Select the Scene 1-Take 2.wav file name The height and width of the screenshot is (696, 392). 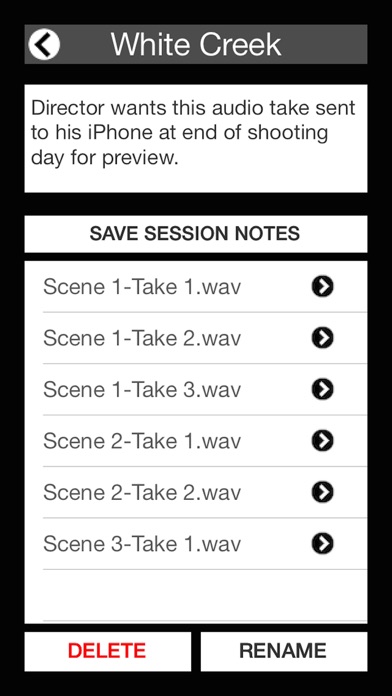click(142, 338)
